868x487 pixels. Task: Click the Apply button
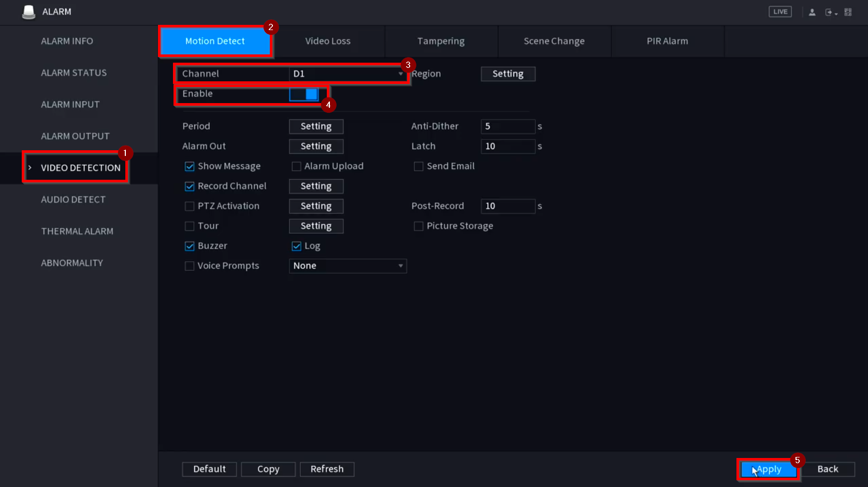pyautogui.click(x=769, y=469)
